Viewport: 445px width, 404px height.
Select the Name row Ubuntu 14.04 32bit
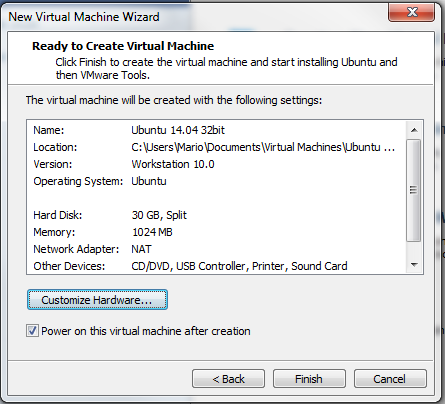216,130
